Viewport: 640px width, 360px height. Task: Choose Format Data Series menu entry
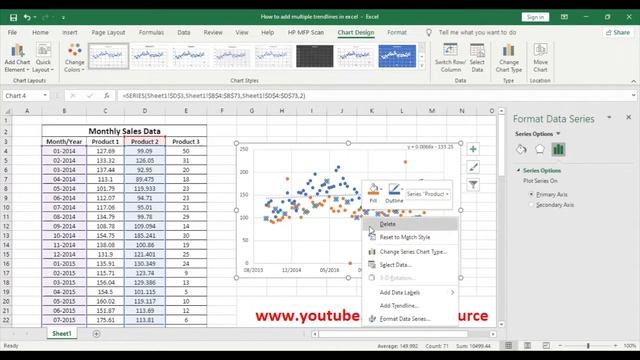coord(410,319)
